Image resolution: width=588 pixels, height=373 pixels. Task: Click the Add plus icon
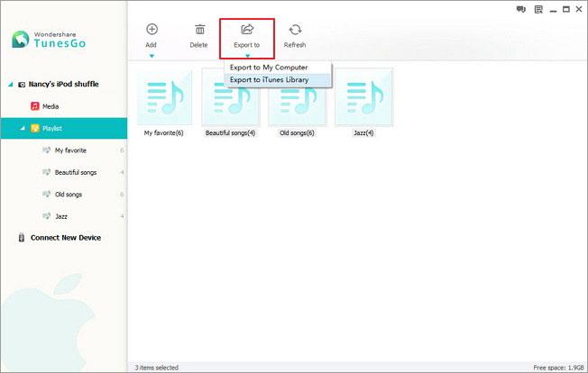coord(152,29)
